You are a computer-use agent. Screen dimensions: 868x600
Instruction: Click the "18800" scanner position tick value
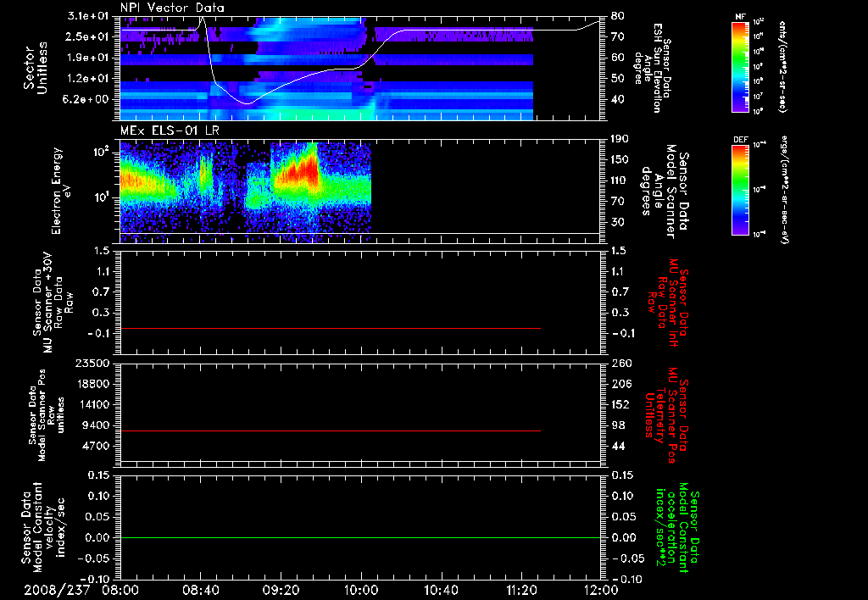coord(92,384)
